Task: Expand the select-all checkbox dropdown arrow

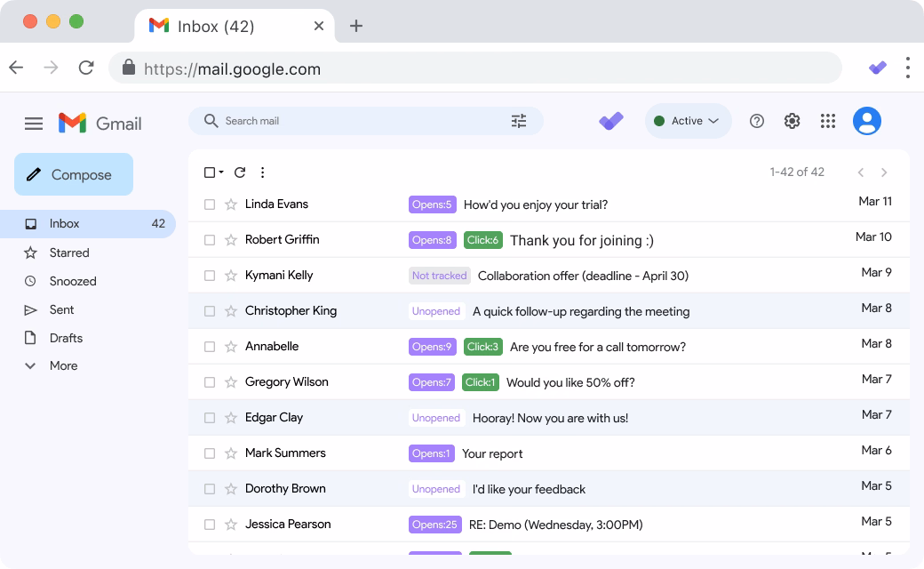Action: coord(221,173)
